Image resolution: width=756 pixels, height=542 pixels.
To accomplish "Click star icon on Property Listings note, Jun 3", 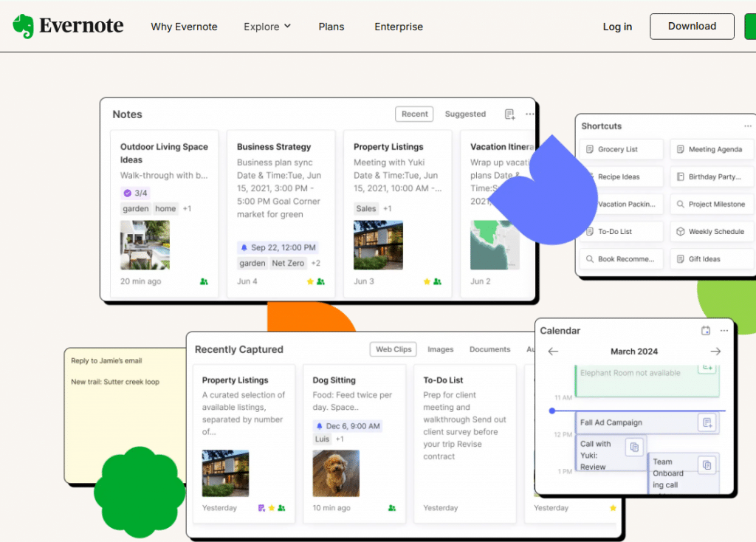I will tap(427, 281).
